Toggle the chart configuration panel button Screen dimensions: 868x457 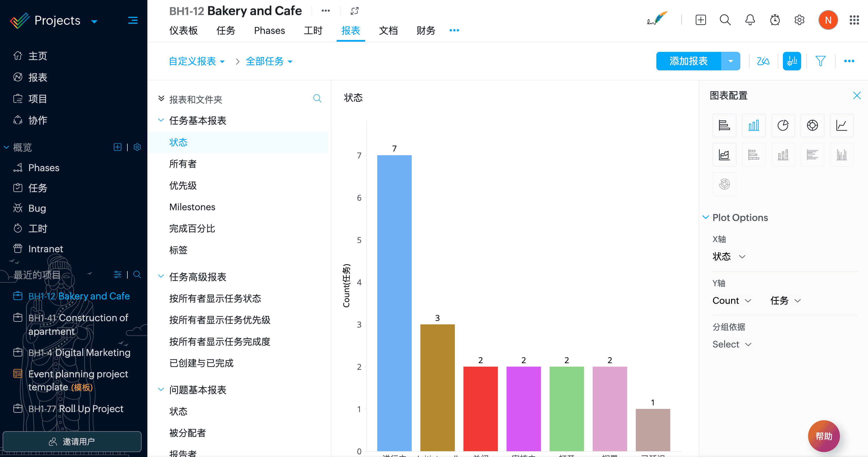(792, 61)
